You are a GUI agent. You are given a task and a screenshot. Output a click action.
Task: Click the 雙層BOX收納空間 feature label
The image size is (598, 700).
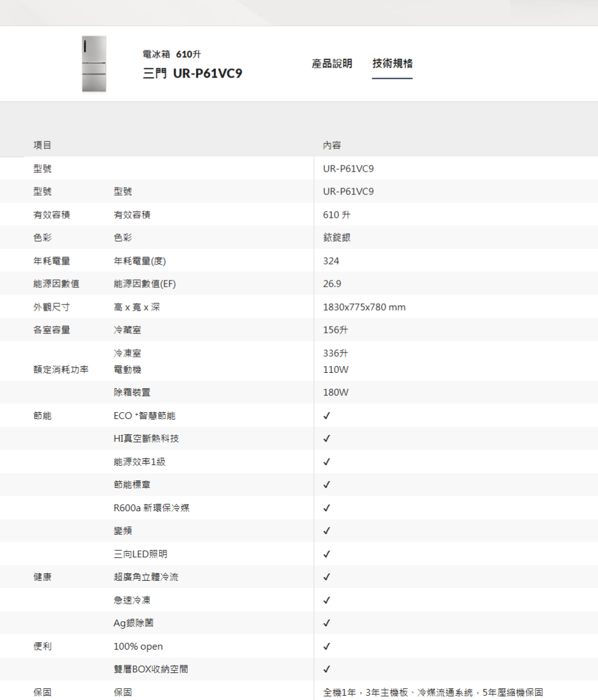pos(151,669)
